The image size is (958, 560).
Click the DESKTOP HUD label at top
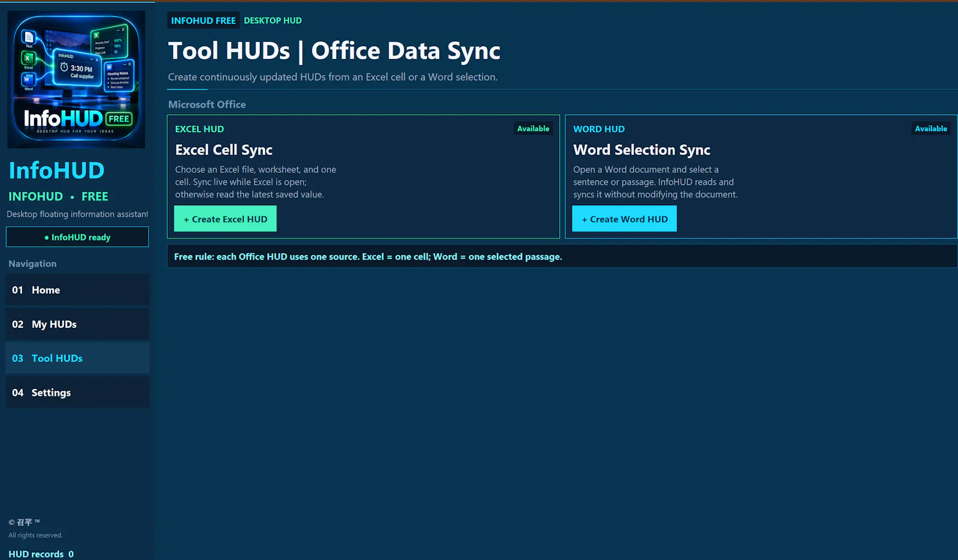click(x=272, y=20)
